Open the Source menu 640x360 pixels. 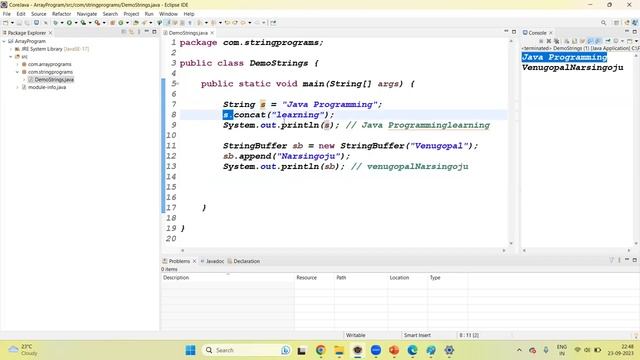(x=39, y=14)
